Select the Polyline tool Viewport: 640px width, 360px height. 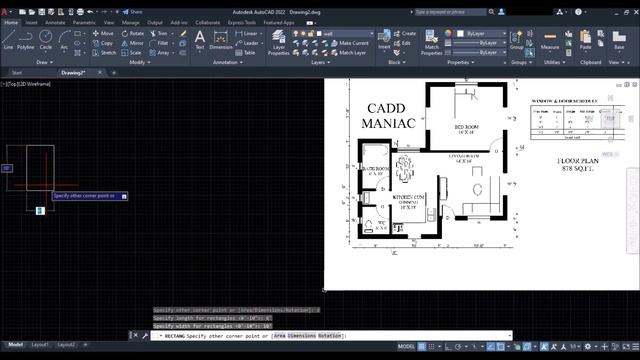[25, 40]
